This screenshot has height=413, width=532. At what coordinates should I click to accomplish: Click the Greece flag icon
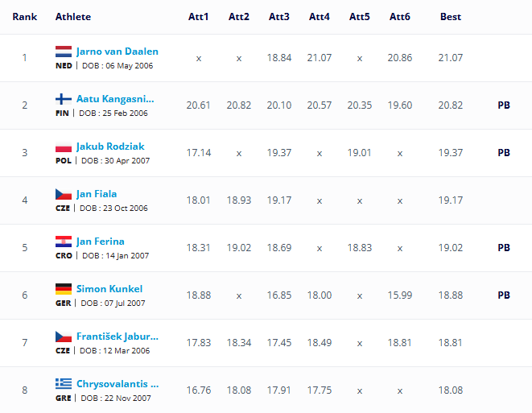64,384
